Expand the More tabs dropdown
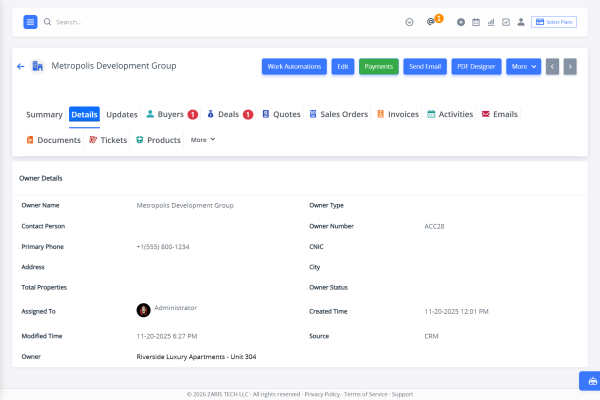Image resolution: width=600 pixels, height=400 pixels. coord(203,140)
